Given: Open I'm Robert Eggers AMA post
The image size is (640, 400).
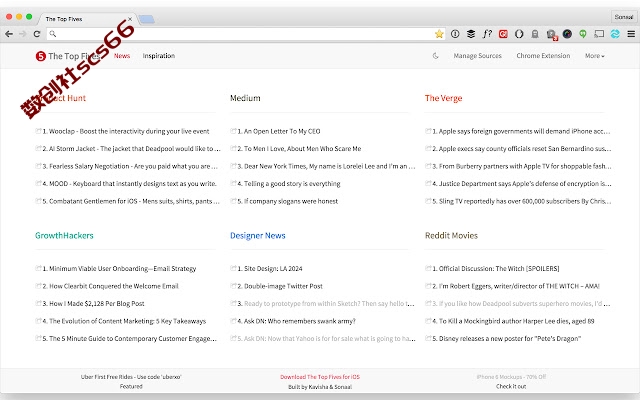Looking at the screenshot, I should pos(516,286).
